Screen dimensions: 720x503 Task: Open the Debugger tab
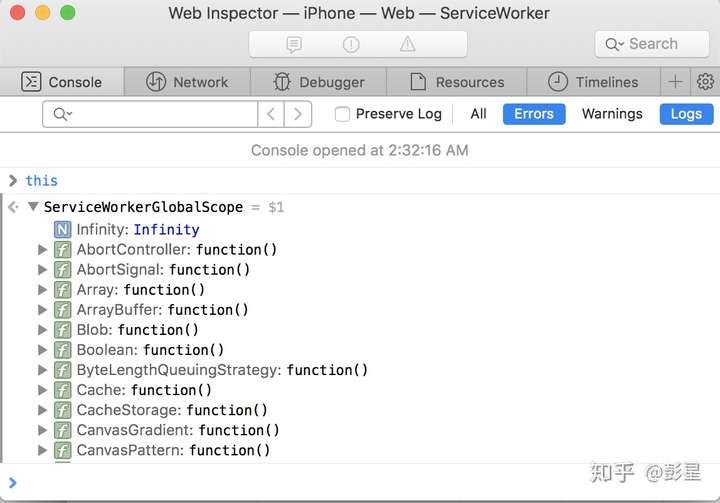tap(318, 82)
